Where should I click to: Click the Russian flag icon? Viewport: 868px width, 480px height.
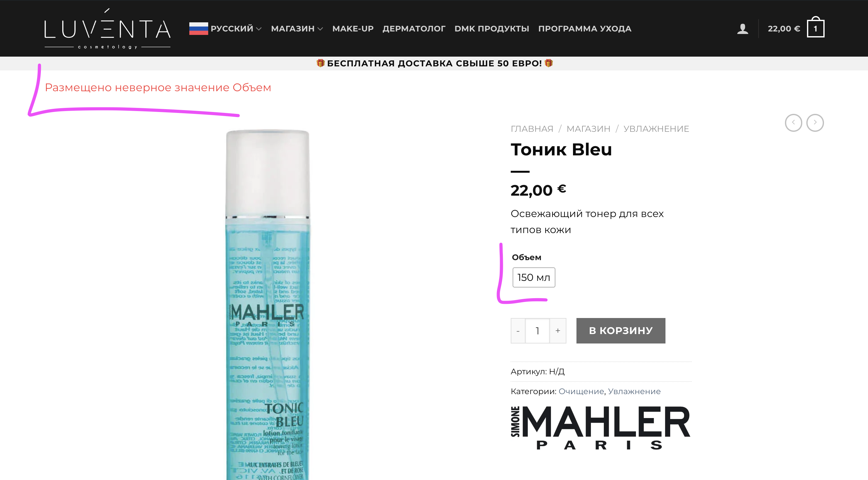198,29
